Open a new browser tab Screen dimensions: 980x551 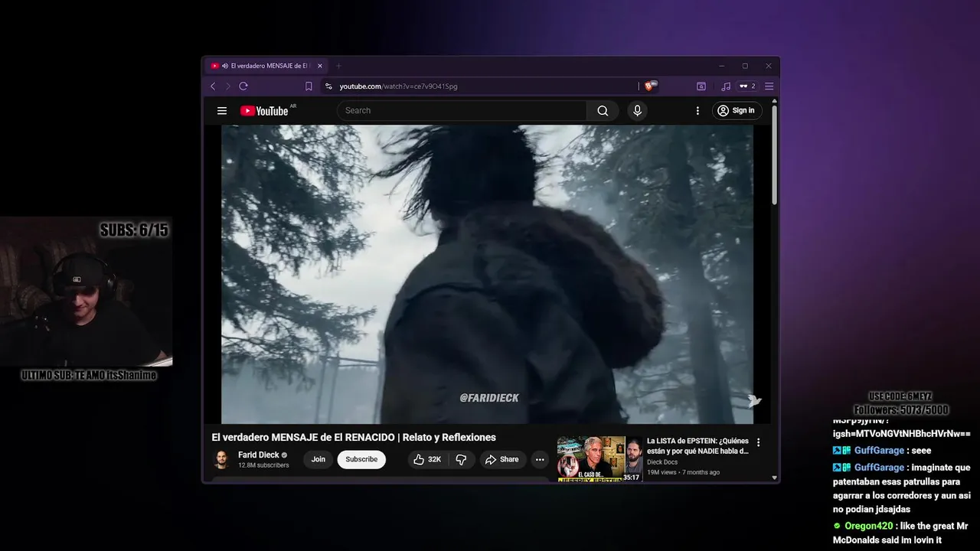(338, 66)
